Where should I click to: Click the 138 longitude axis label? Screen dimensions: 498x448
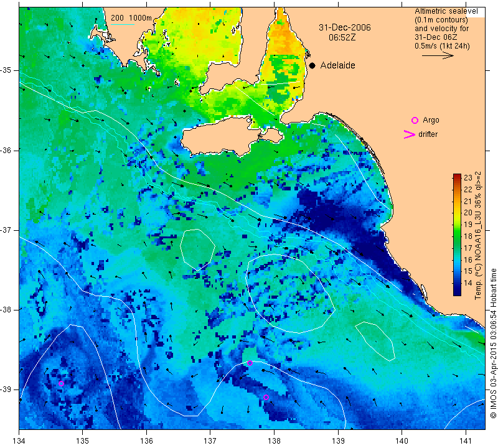coord(274,441)
